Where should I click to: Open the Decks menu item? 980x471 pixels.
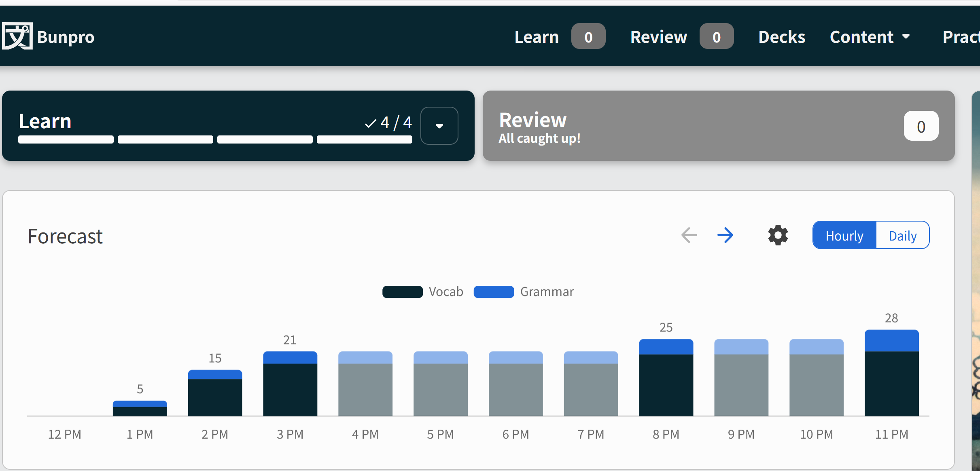coord(781,37)
